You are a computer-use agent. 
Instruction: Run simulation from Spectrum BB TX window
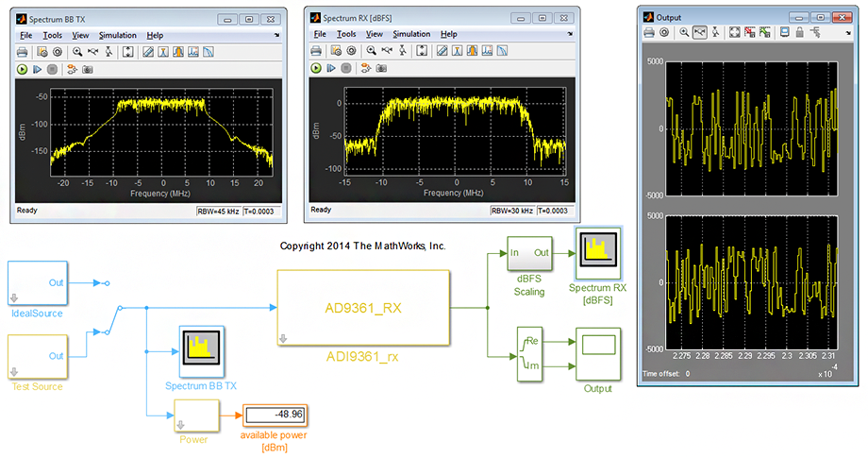tap(22, 69)
